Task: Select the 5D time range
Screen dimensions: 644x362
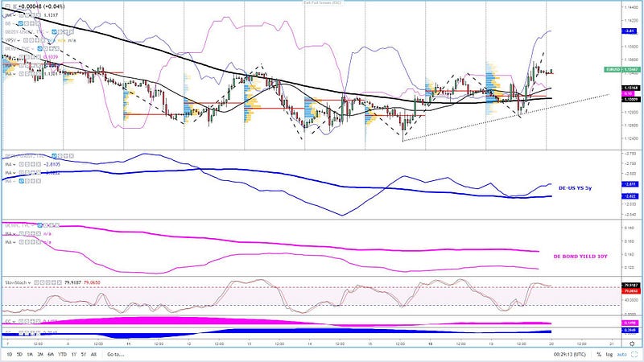Action: point(19,354)
